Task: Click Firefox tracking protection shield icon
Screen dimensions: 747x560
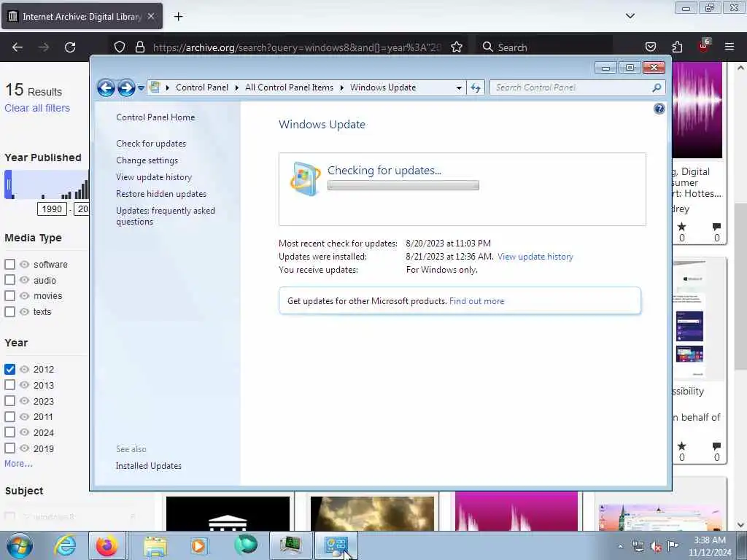Action: pyautogui.click(x=120, y=47)
